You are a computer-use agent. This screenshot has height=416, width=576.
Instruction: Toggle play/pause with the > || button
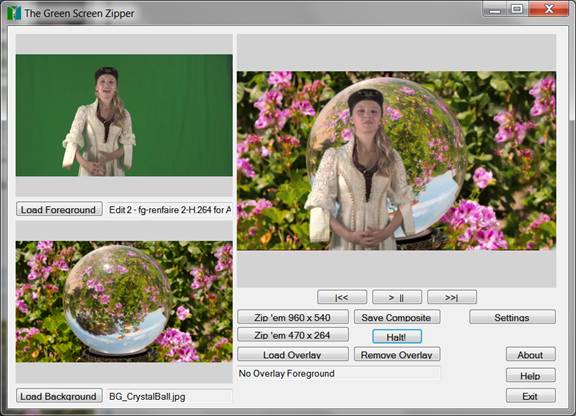click(x=397, y=297)
